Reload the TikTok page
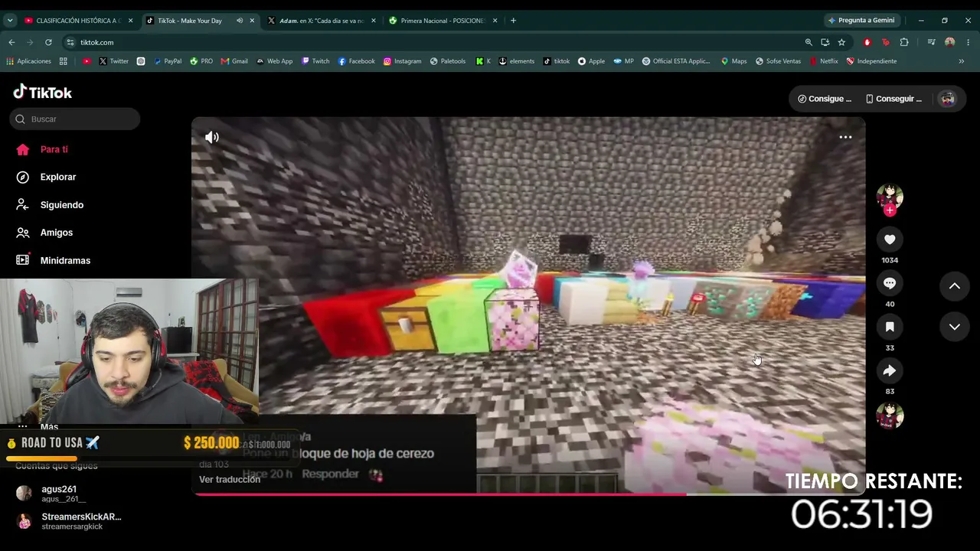Viewport: 980px width, 551px height. pos(48,42)
